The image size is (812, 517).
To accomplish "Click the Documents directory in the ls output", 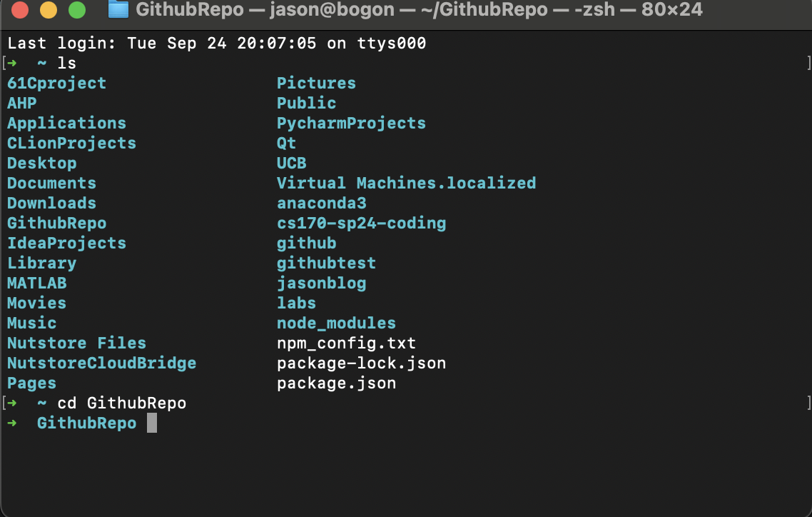I will pyautogui.click(x=51, y=183).
